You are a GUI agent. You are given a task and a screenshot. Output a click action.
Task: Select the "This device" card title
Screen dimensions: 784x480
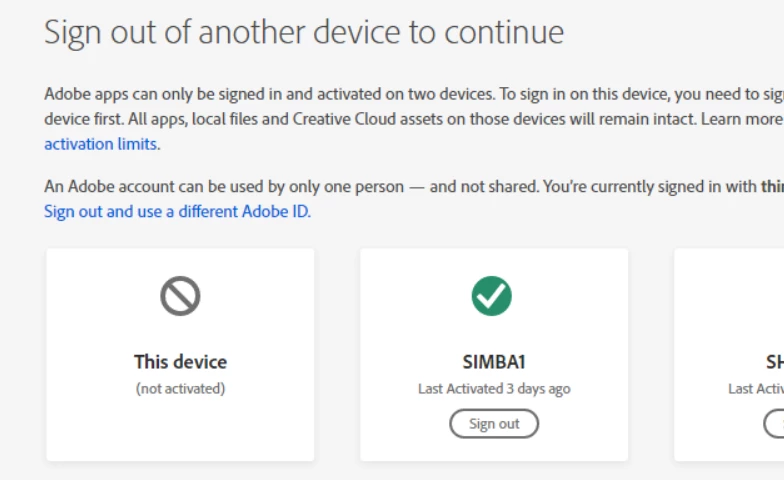pyautogui.click(x=180, y=362)
